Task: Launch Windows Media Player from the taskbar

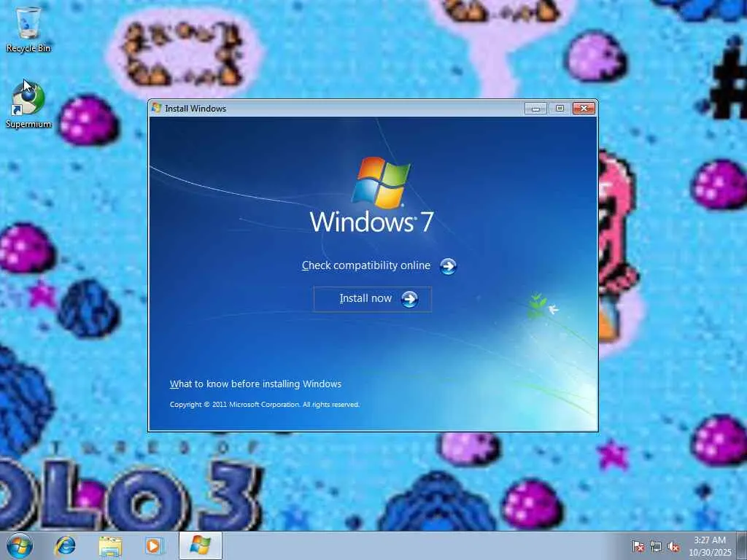Action: [154, 545]
